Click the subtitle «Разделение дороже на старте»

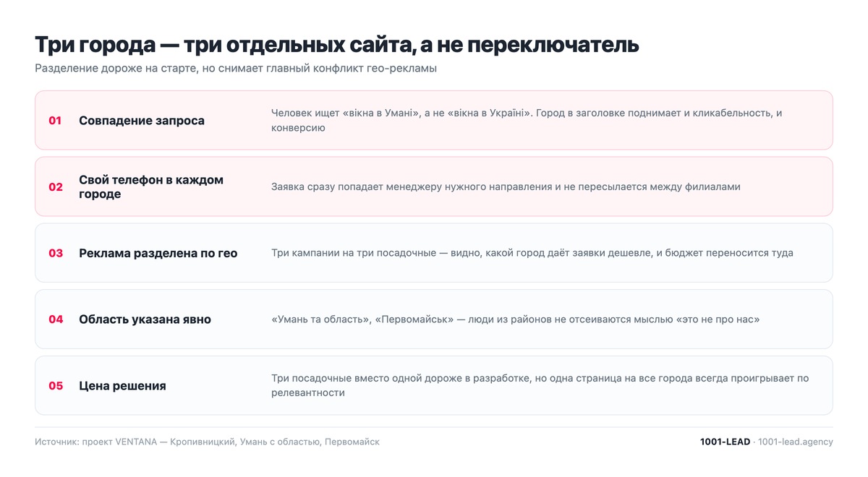pyautogui.click(x=236, y=69)
